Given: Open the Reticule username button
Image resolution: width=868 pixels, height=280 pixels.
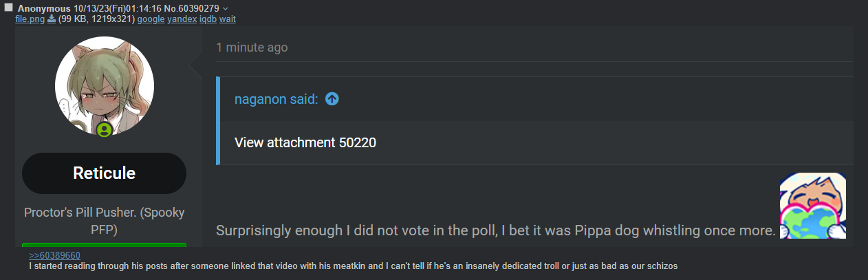Looking at the screenshot, I should tap(104, 173).
